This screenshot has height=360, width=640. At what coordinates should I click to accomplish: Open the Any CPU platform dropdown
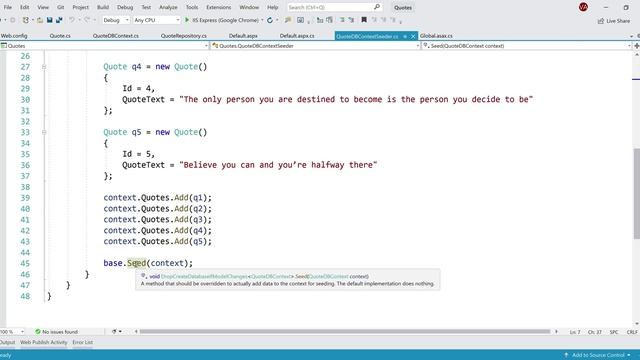157,20
